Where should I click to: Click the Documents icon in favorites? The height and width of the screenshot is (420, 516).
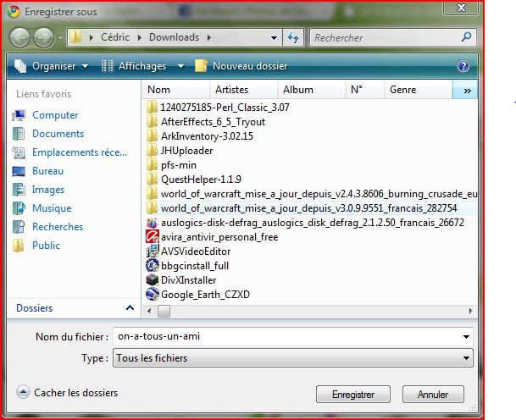[19, 134]
